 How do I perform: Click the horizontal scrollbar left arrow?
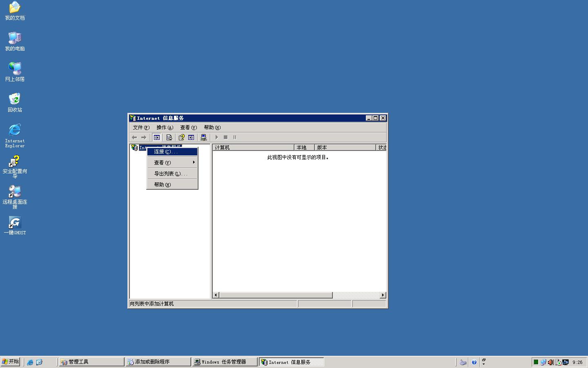click(216, 295)
